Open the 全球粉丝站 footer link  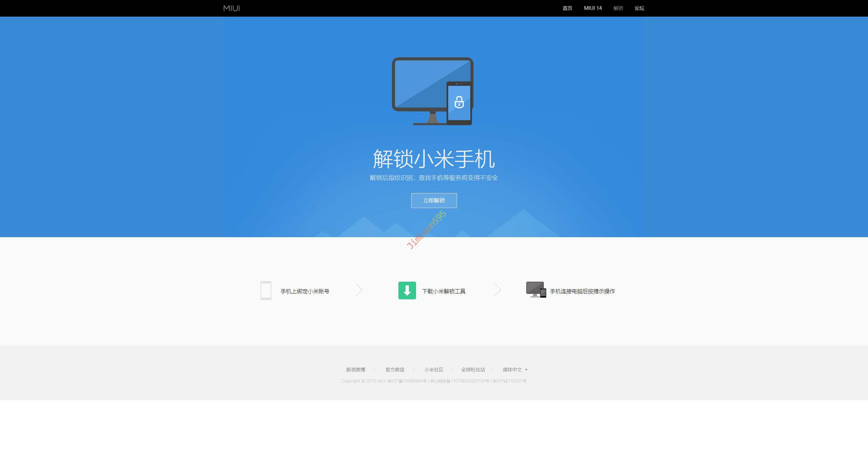tap(473, 370)
